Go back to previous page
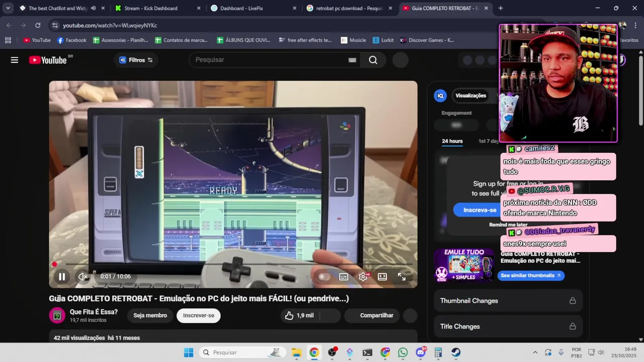The height and width of the screenshot is (362, 644). [x=9, y=25]
